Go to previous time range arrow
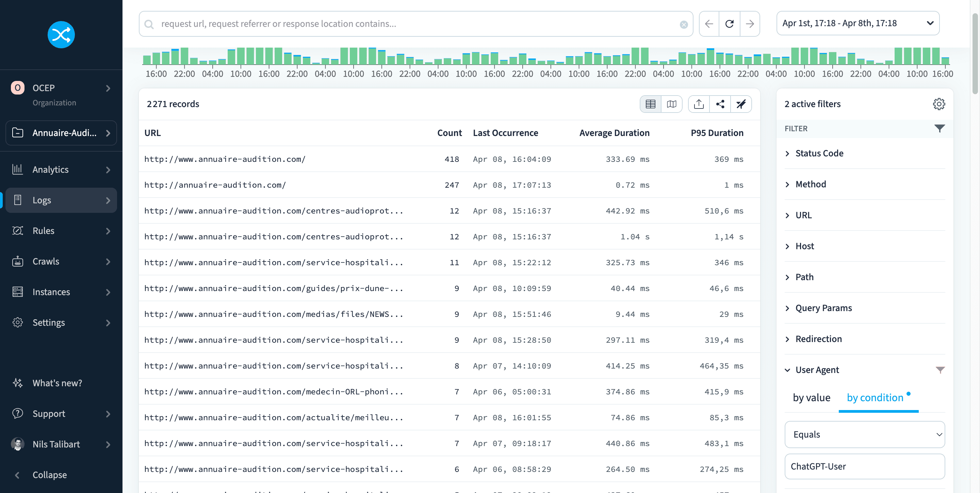980x493 pixels. point(709,24)
